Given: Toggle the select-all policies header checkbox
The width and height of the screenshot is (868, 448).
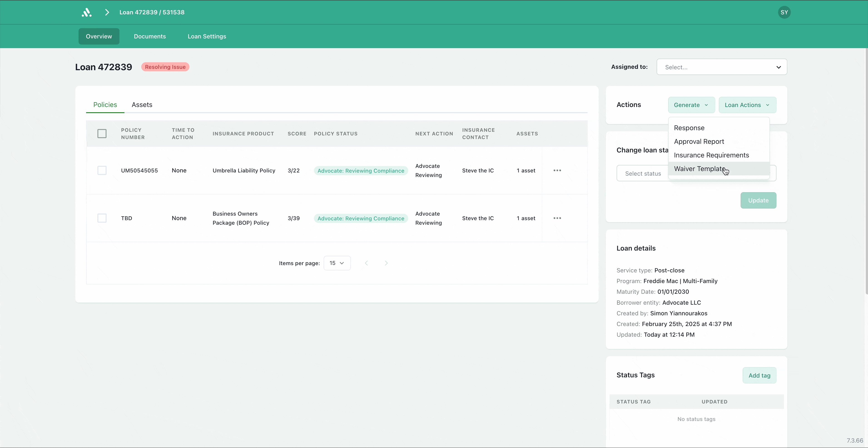Looking at the screenshot, I should pos(102,134).
